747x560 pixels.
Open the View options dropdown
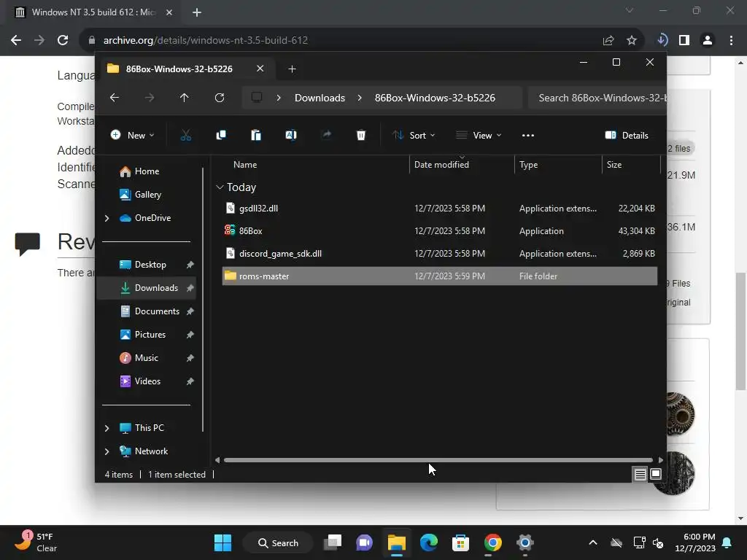(479, 136)
